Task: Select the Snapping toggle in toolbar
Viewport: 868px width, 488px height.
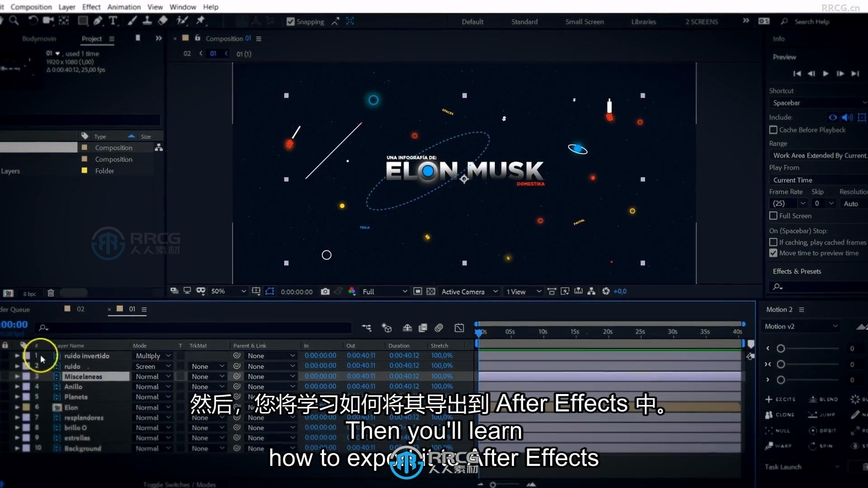Action: point(290,21)
